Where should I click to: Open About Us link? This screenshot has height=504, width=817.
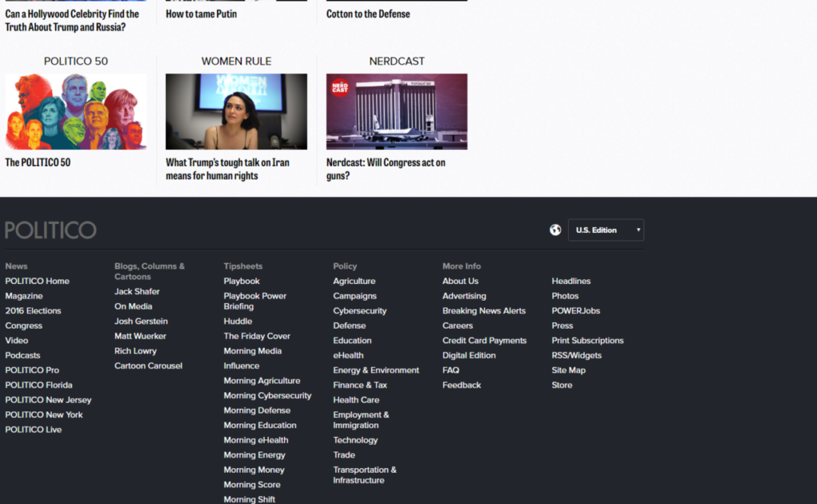point(460,282)
